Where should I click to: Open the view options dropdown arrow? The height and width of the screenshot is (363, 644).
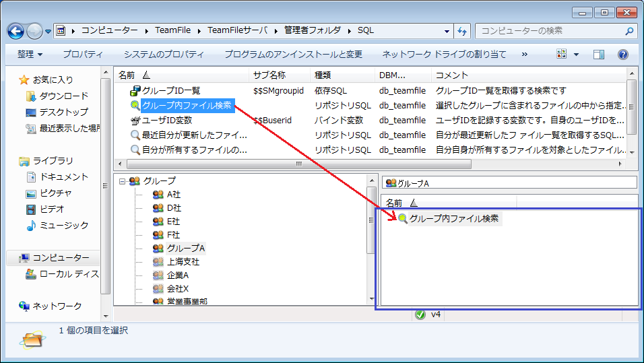pyautogui.click(x=576, y=55)
